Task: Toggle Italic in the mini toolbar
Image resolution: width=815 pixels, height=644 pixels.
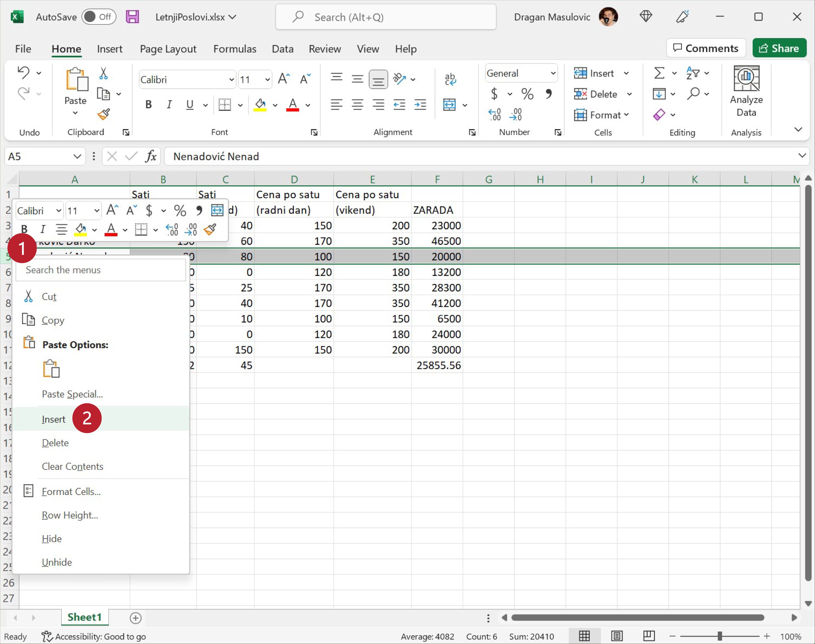Action: click(43, 229)
